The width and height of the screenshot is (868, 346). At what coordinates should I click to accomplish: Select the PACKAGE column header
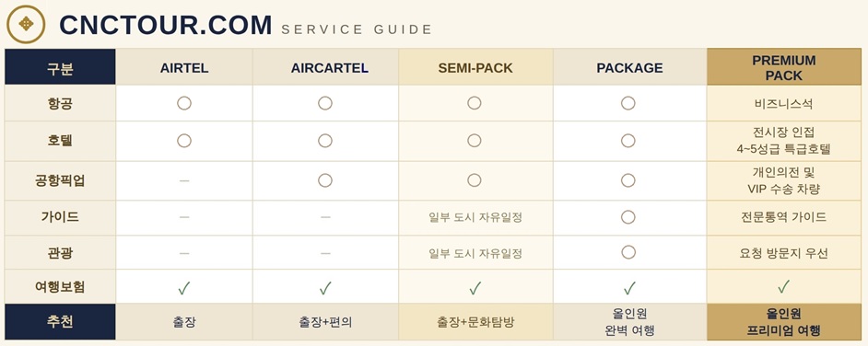(630, 67)
